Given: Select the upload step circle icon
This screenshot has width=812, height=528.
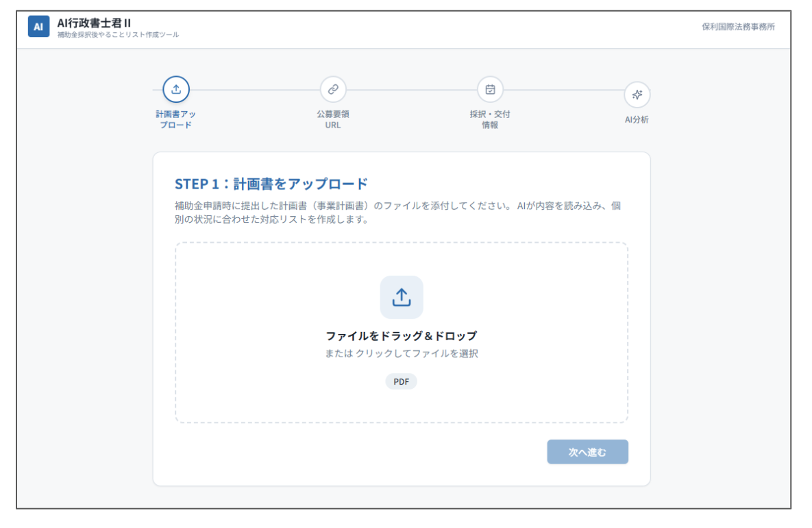Looking at the screenshot, I should click(x=175, y=89).
